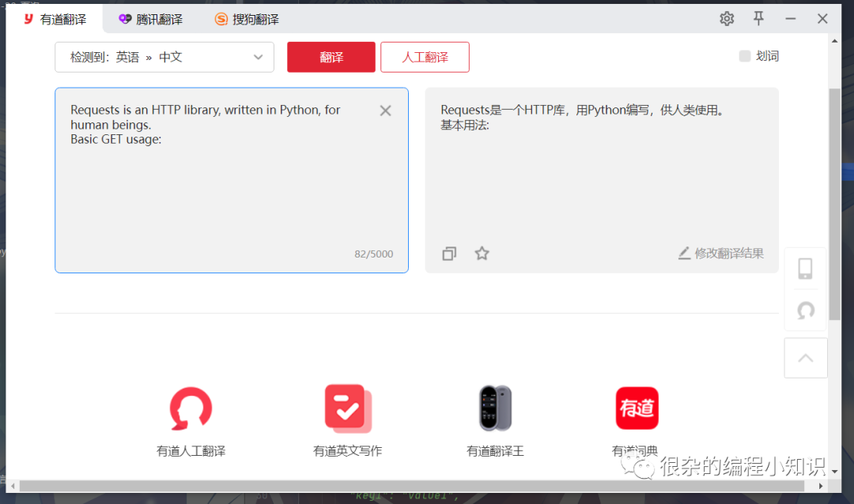Switch to the 腾讯翻译 tab

tap(151, 20)
